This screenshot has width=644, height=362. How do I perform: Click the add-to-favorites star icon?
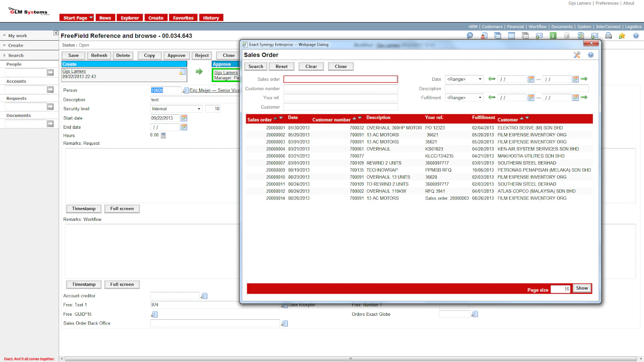pos(622,35)
